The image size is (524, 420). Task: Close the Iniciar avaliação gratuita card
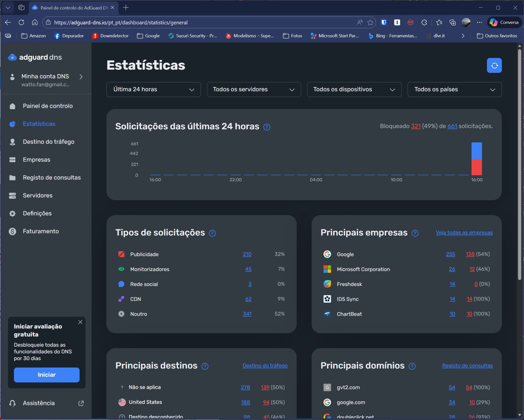pos(80,322)
